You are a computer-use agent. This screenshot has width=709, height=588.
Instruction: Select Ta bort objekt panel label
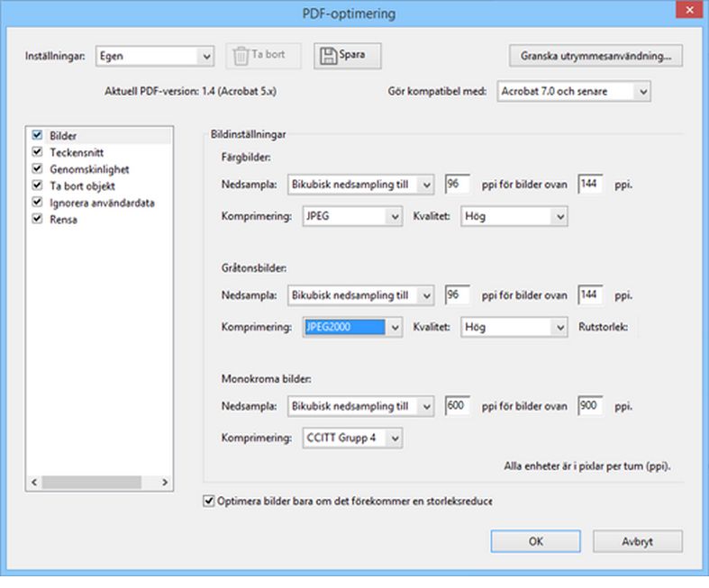pyautogui.click(x=82, y=185)
